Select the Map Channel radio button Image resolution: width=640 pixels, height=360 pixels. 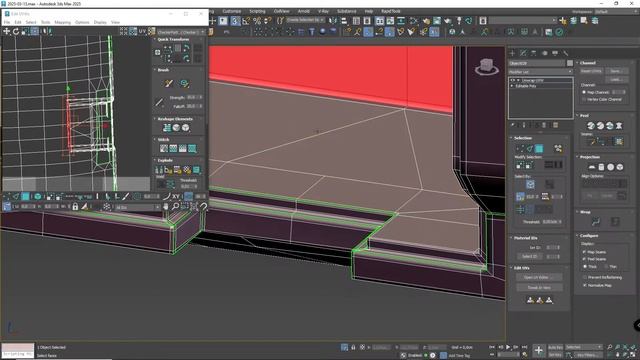tap(584, 92)
